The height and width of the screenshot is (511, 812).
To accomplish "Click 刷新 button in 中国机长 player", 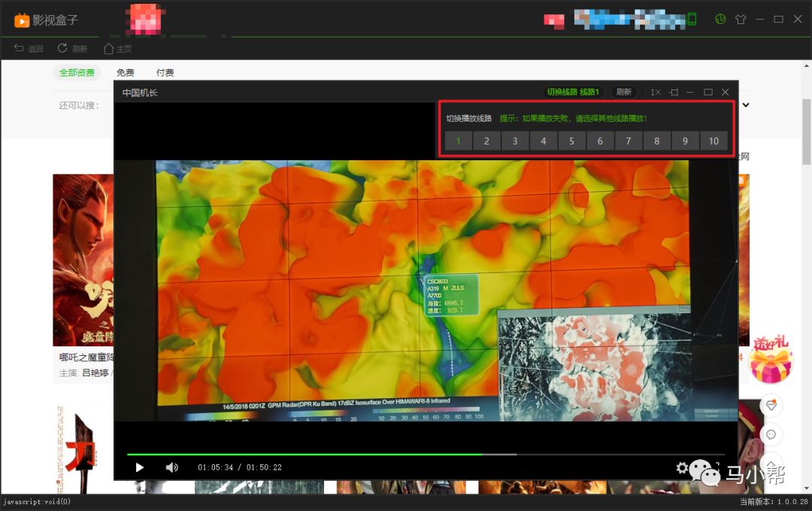I will click(623, 93).
